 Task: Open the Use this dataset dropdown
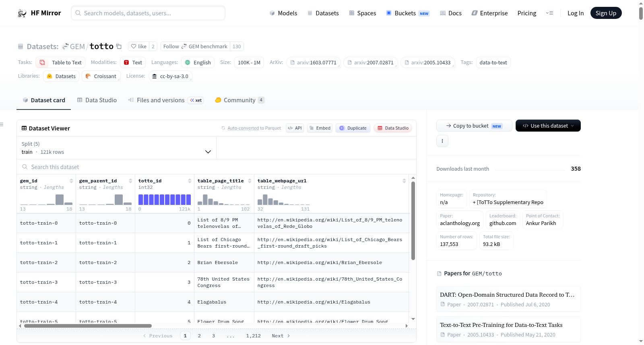(x=548, y=126)
